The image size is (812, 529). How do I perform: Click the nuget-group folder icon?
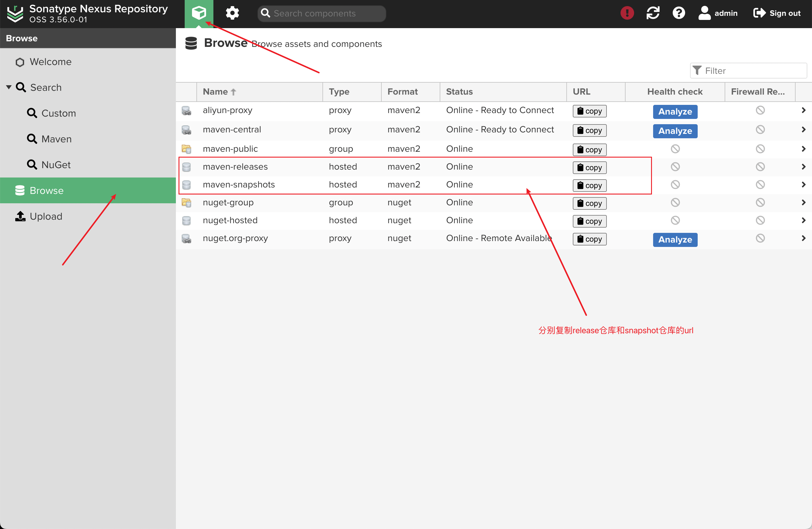[x=186, y=203]
